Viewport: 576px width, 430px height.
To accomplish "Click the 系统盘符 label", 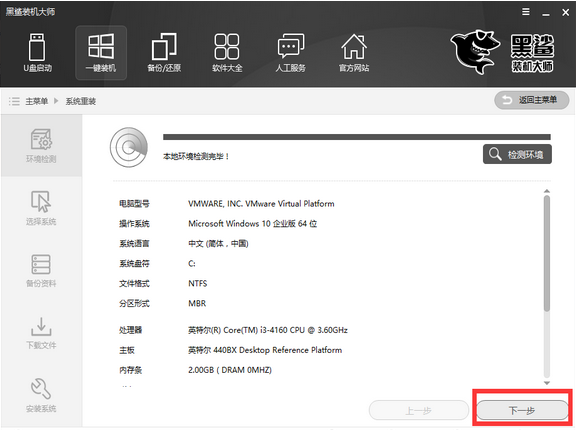I will [134, 264].
